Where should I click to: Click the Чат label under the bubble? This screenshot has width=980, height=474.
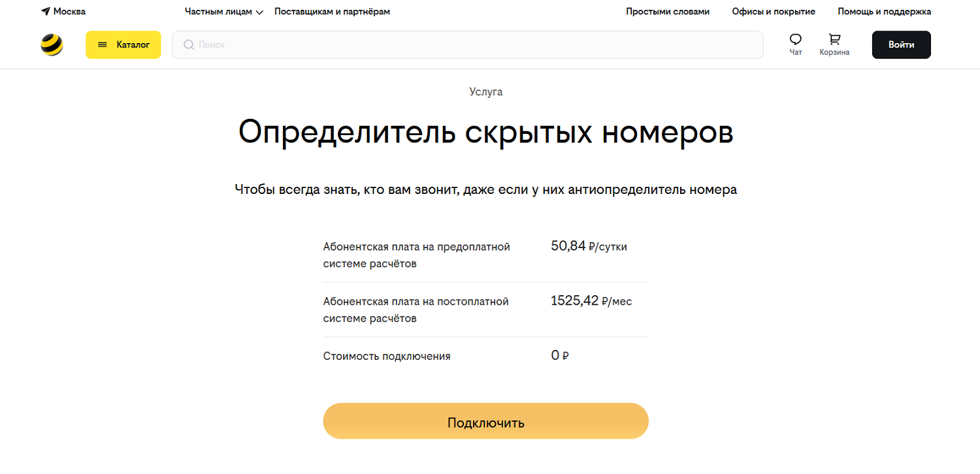(795, 52)
